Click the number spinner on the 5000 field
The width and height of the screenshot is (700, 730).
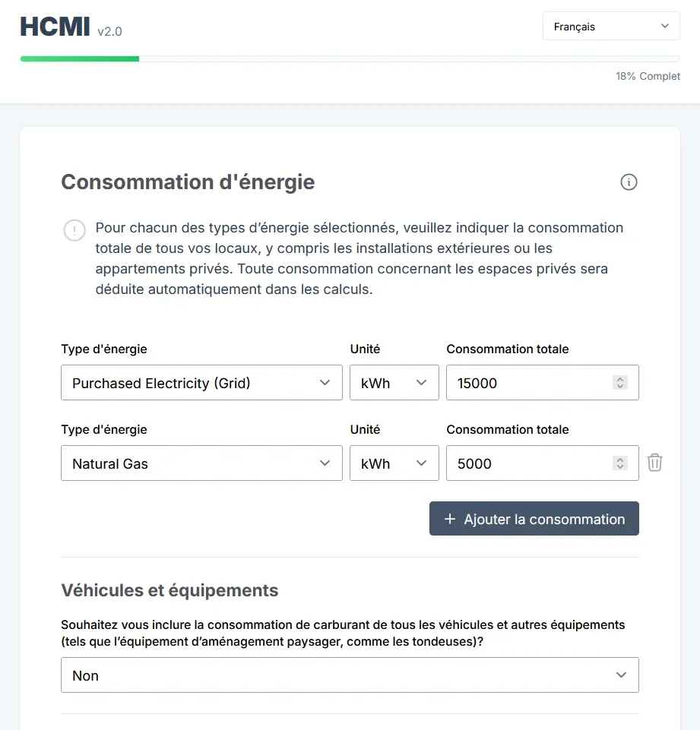(620, 463)
